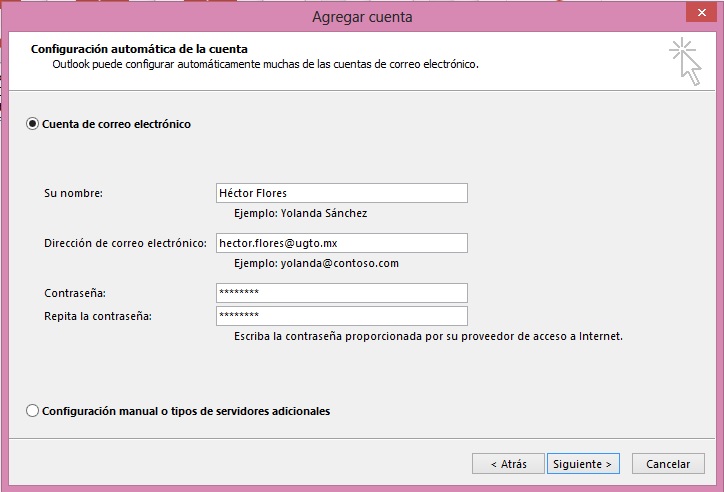Choose 'Configuración manual o tipos de servidores adicionales'
The image size is (724, 492).
point(33,411)
